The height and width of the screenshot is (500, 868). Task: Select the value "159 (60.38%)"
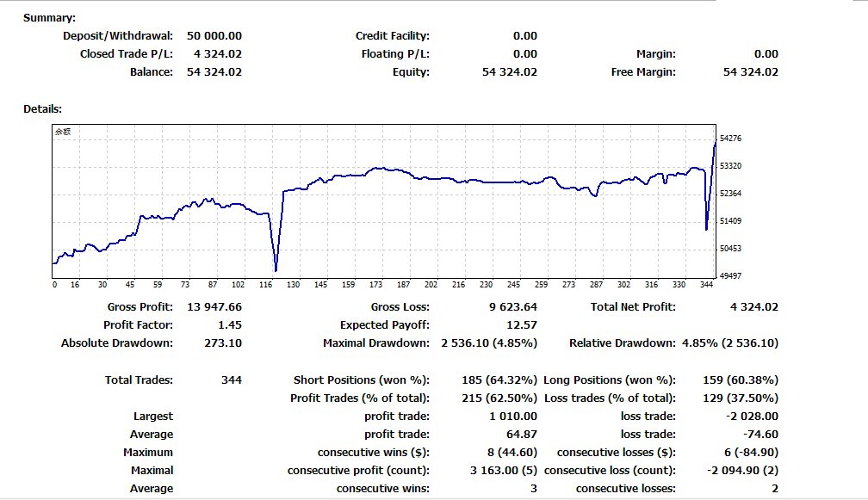pos(741,380)
